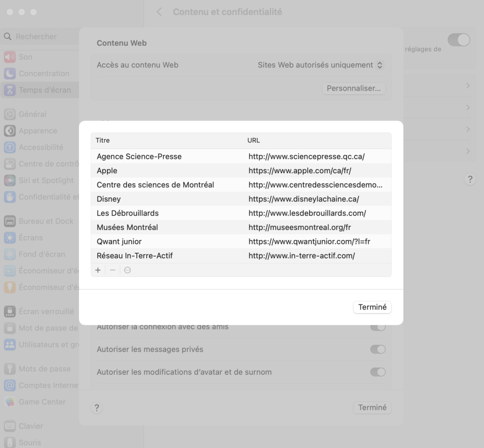Toggle avatar et surnom modifications switch
This screenshot has height=448, width=484.
coord(378,372)
